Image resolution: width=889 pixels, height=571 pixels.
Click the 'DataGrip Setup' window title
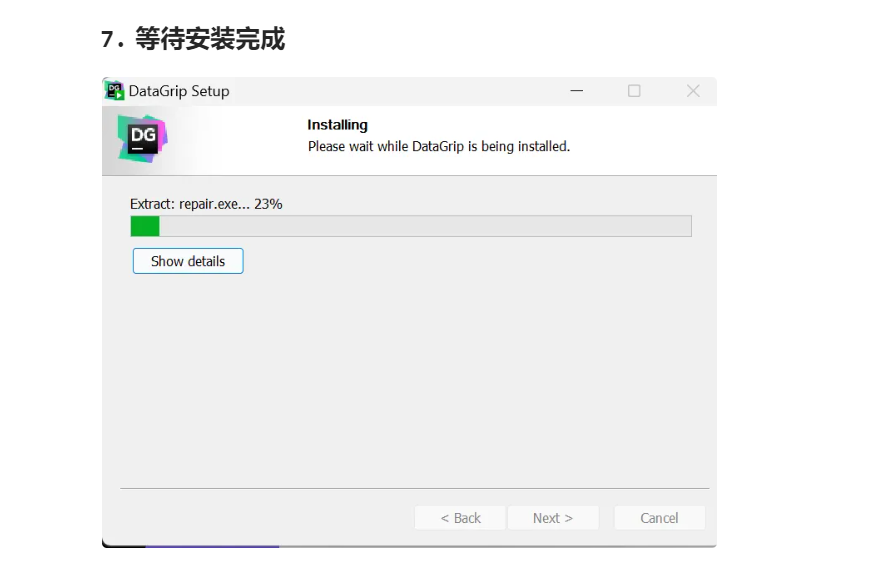pos(179,91)
